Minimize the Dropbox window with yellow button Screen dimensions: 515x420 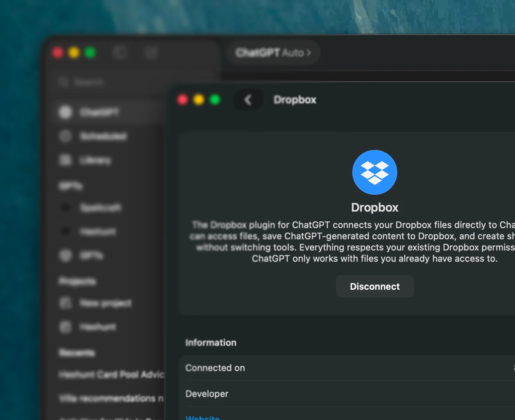point(199,99)
